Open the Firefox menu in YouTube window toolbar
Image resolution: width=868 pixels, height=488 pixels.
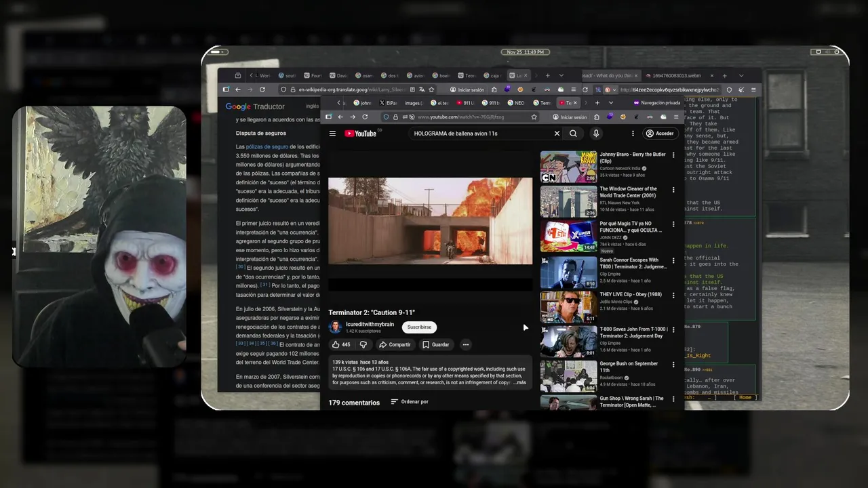point(676,117)
